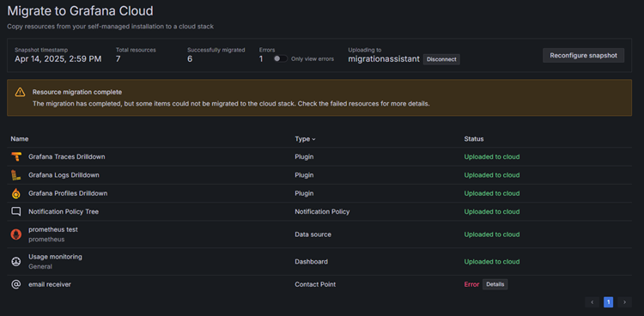Screen dimensions: 644x316
Task: Click the email receiver name
Action: click(x=50, y=284)
